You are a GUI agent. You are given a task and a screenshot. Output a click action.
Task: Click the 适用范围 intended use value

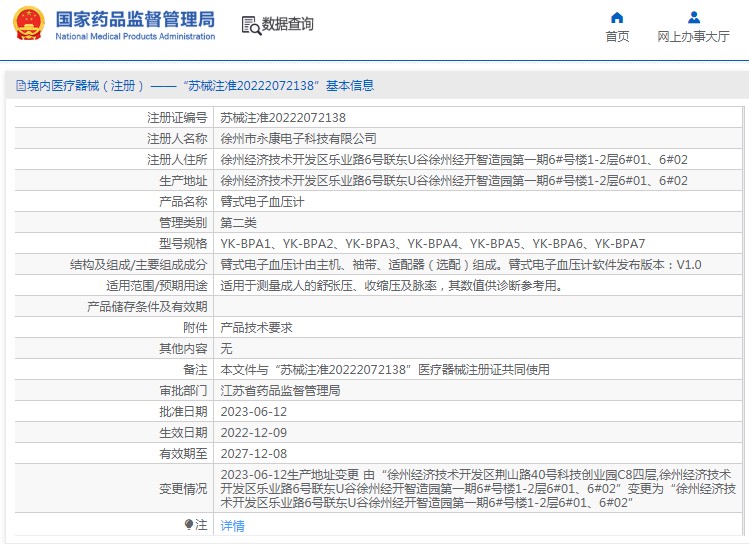coord(392,286)
